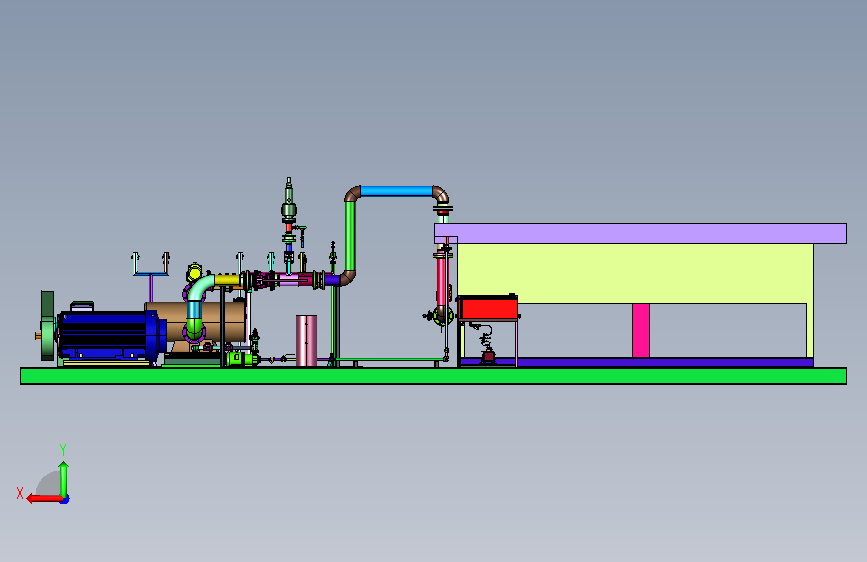Select the cyan curved pump elbow
867x562 pixels.
coord(199,288)
